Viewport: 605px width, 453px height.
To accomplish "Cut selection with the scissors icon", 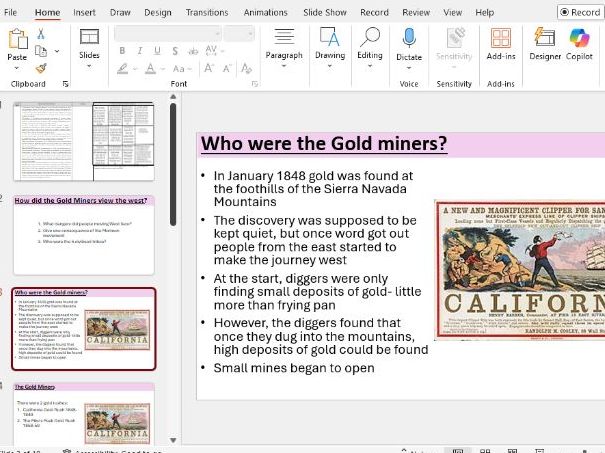I will point(41,34).
